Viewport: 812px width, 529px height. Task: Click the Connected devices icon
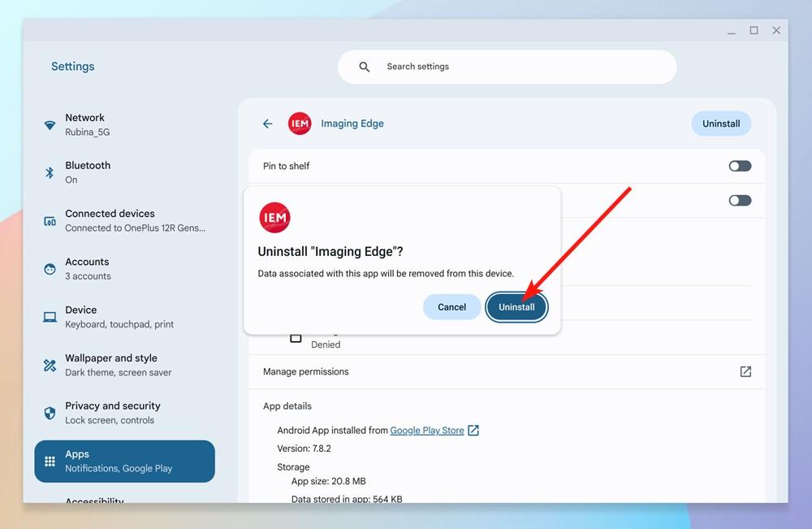coord(50,221)
